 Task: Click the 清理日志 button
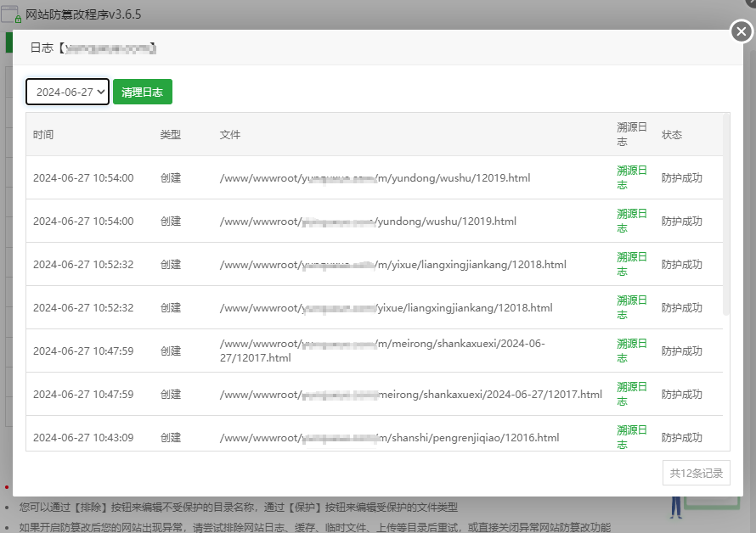[142, 92]
